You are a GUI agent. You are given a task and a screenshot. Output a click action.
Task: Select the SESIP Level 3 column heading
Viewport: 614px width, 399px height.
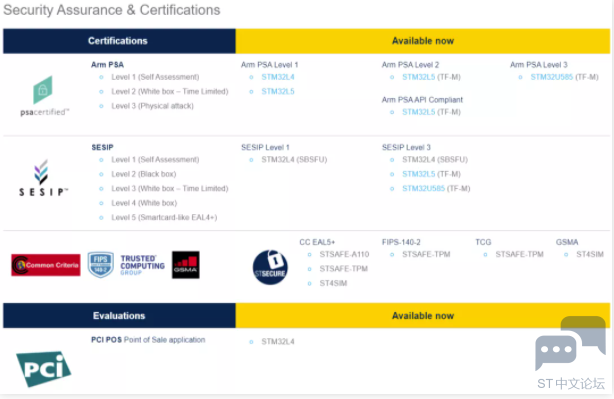(x=406, y=148)
